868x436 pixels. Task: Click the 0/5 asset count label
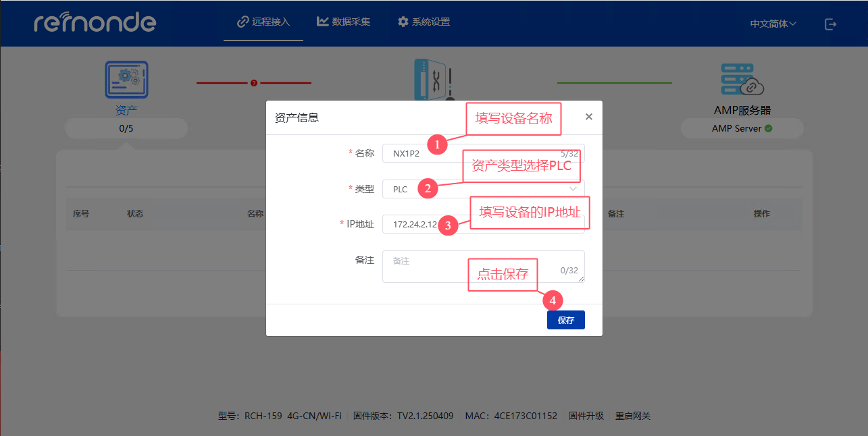click(x=126, y=128)
